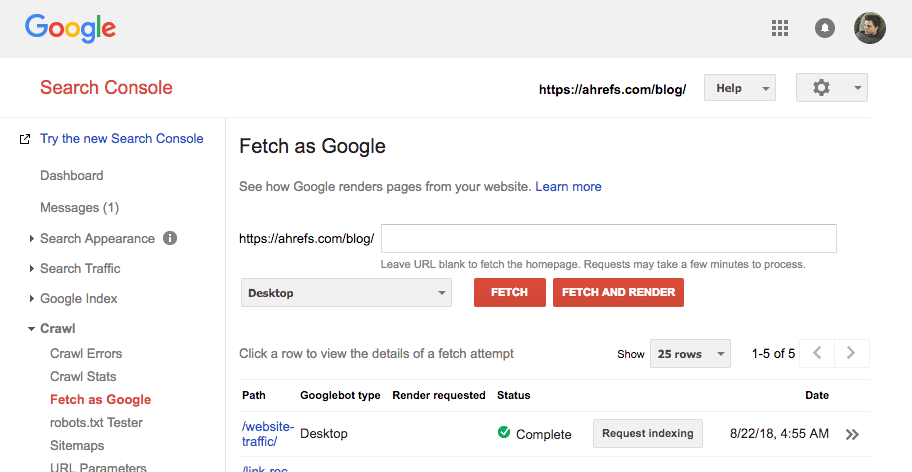Go to next page of results arrow
This screenshot has width=912, height=472.
click(851, 353)
